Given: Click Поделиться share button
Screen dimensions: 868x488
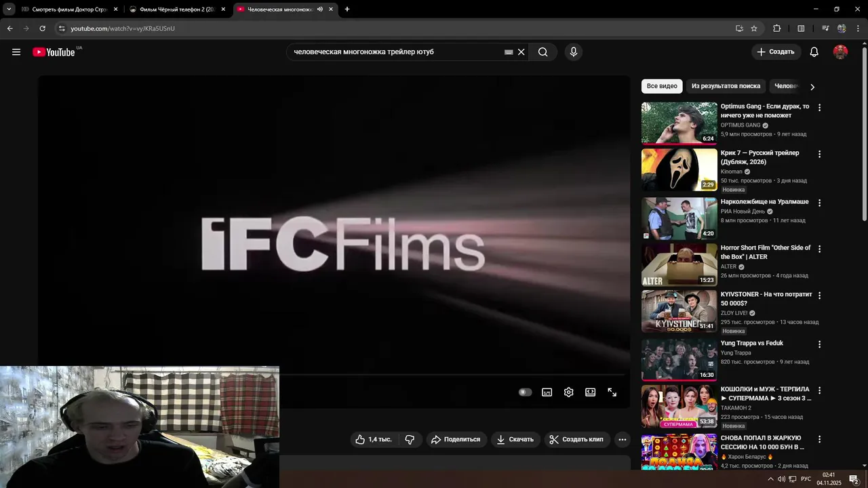Looking at the screenshot, I should click(455, 439).
